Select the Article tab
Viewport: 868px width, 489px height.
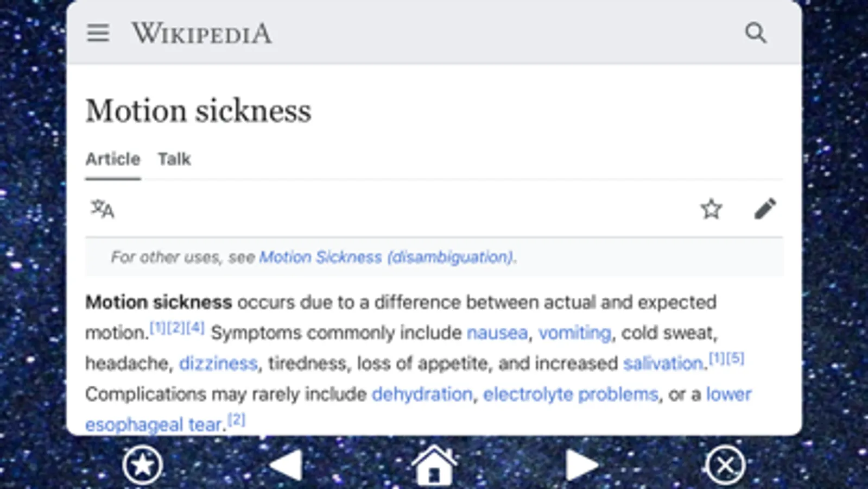pos(112,159)
